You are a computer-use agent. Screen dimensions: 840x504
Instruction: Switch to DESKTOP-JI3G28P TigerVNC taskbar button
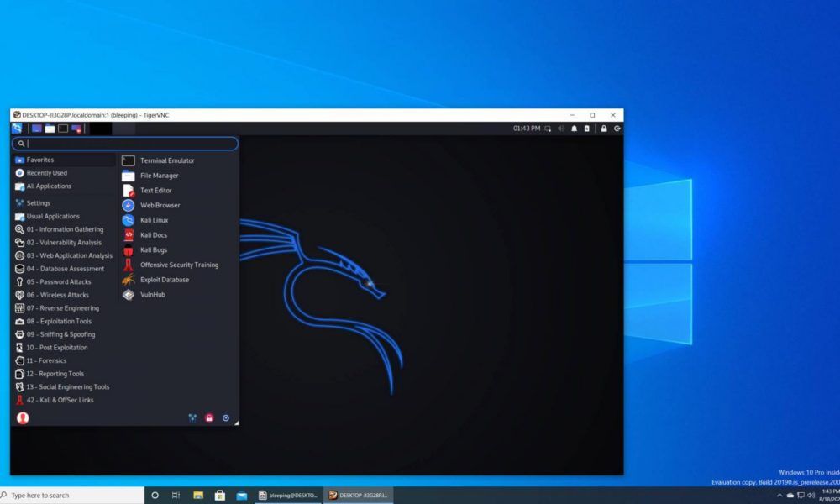click(x=359, y=496)
